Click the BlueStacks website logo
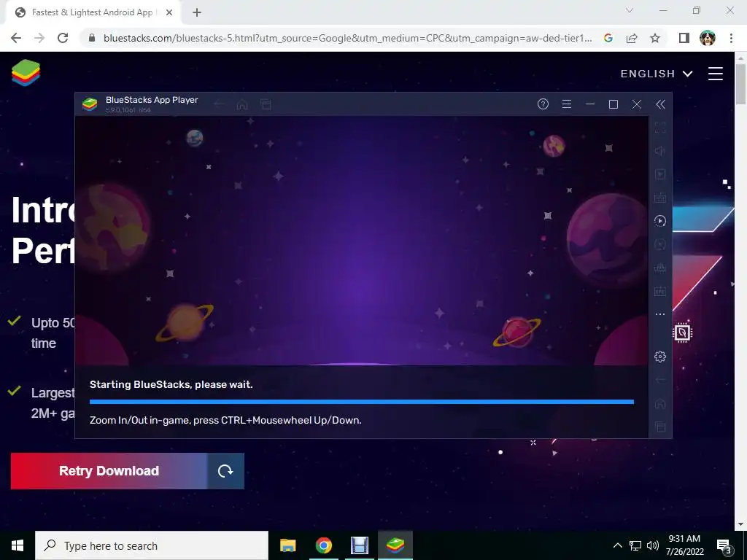 point(26,73)
